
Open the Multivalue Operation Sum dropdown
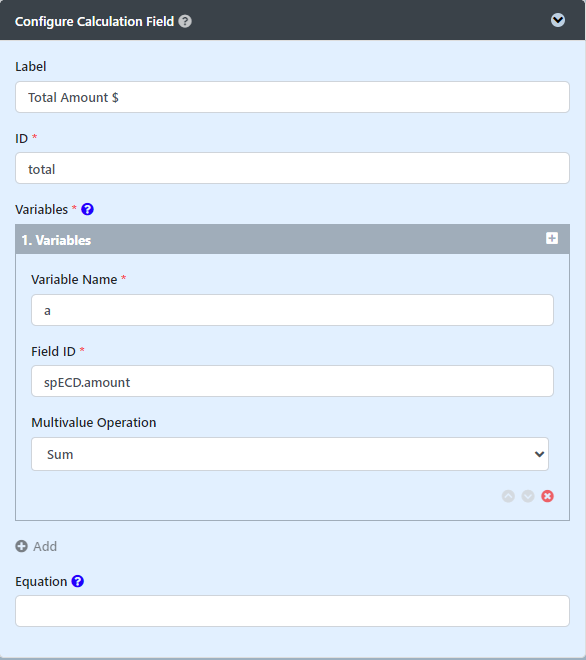coord(290,454)
